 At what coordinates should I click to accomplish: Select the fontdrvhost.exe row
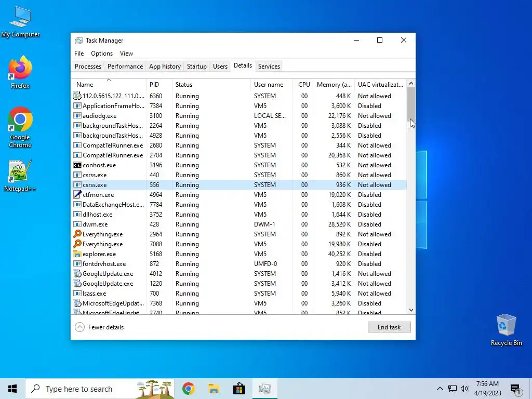(239, 263)
